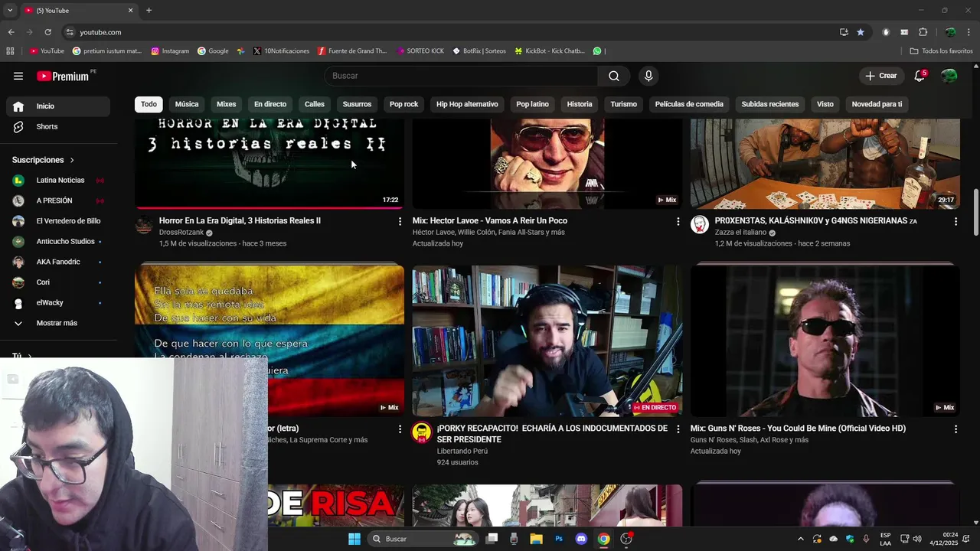The width and height of the screenshot is (980, 551).
Task: Open AKA Fanodric subscription
Action: (x=57, y=262)
